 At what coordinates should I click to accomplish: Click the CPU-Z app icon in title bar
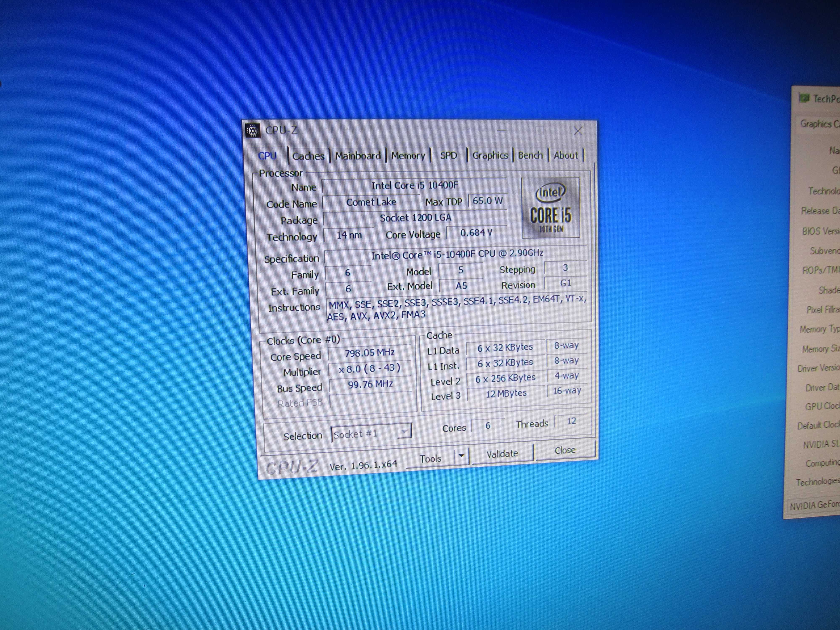(253, 131)
